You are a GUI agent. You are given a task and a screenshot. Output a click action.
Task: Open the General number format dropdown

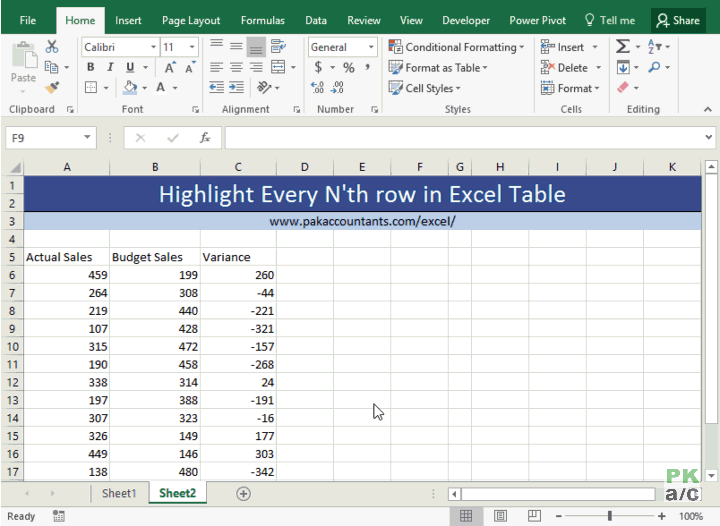click(371, 47)
